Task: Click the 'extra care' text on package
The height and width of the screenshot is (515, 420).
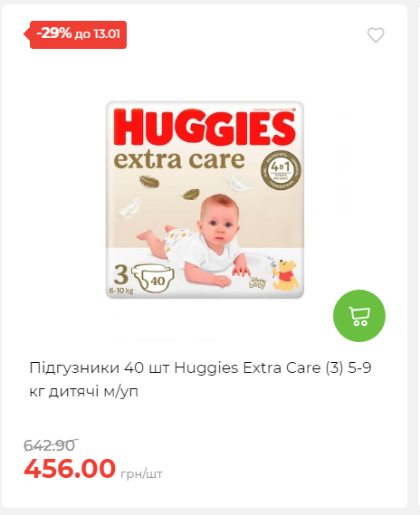Action: click(179, 159)
